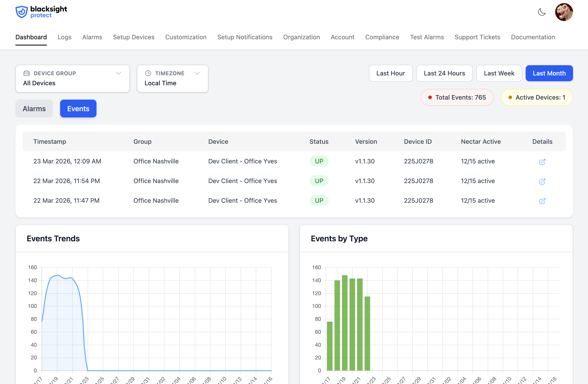This screenshot has height=384, width=588.
Task: Click the red dot in Total Events badge
Action: [x=430, y=97]
